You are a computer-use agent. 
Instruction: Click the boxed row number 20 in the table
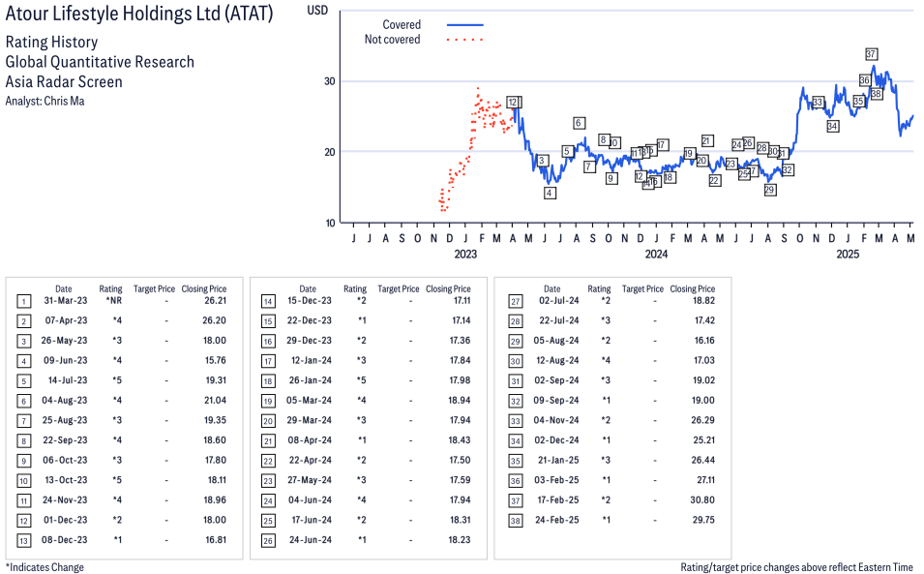tap(268, 421)
